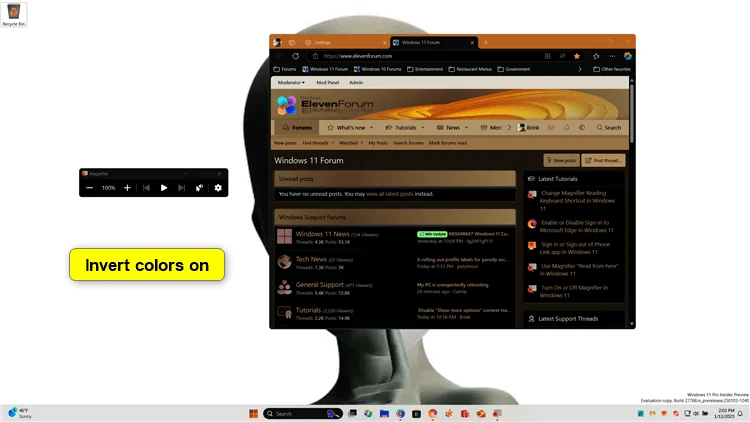
Task: Select the Windows 11 Forum tab
Action: (433, 43)
